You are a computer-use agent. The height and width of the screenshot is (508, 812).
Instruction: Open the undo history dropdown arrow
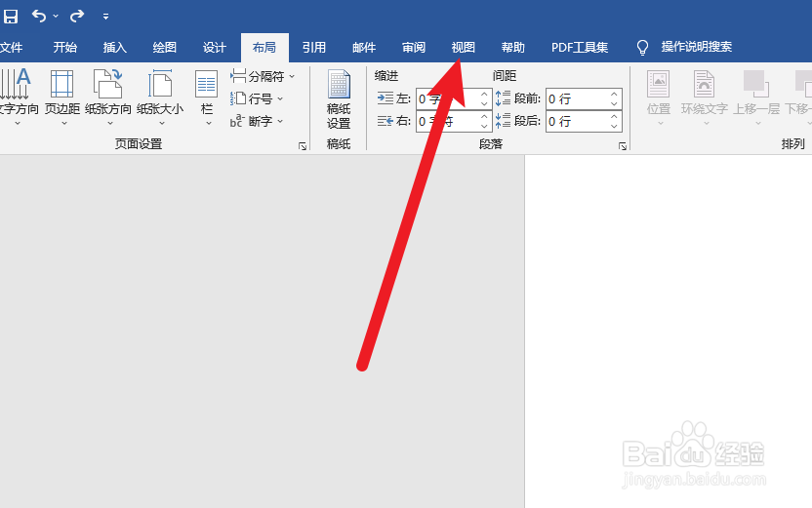point(56,17)
